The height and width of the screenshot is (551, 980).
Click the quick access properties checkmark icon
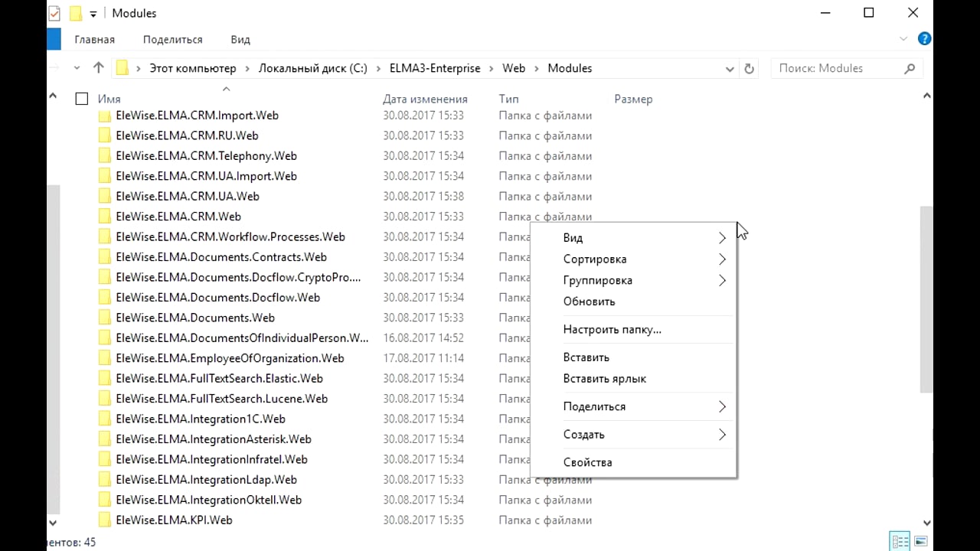[54, 13]
